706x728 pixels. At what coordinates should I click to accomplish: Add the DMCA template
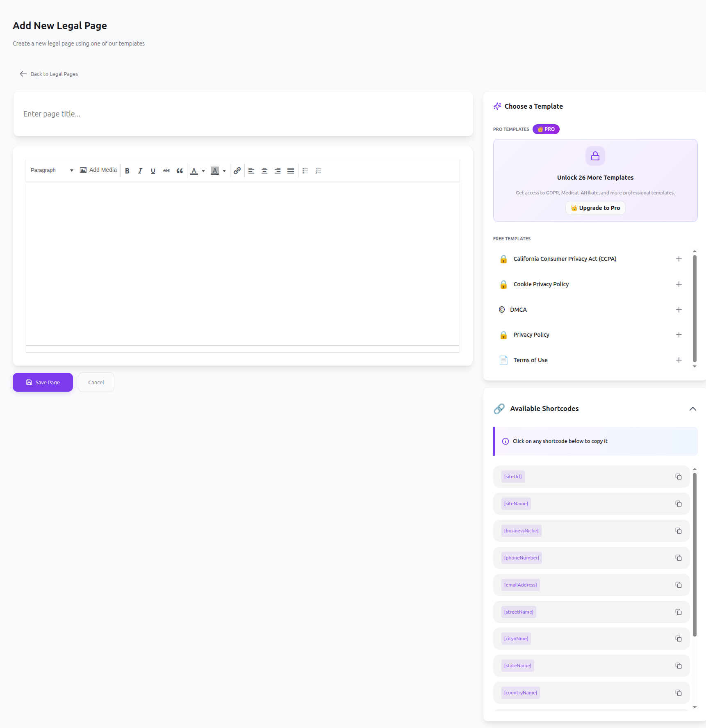[679, 310]
